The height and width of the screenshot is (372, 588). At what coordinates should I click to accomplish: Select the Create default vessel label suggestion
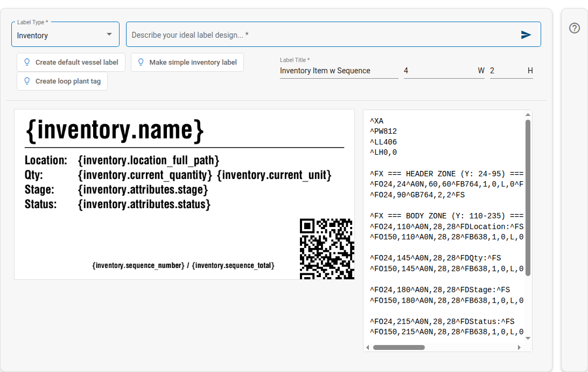[71, 63]
